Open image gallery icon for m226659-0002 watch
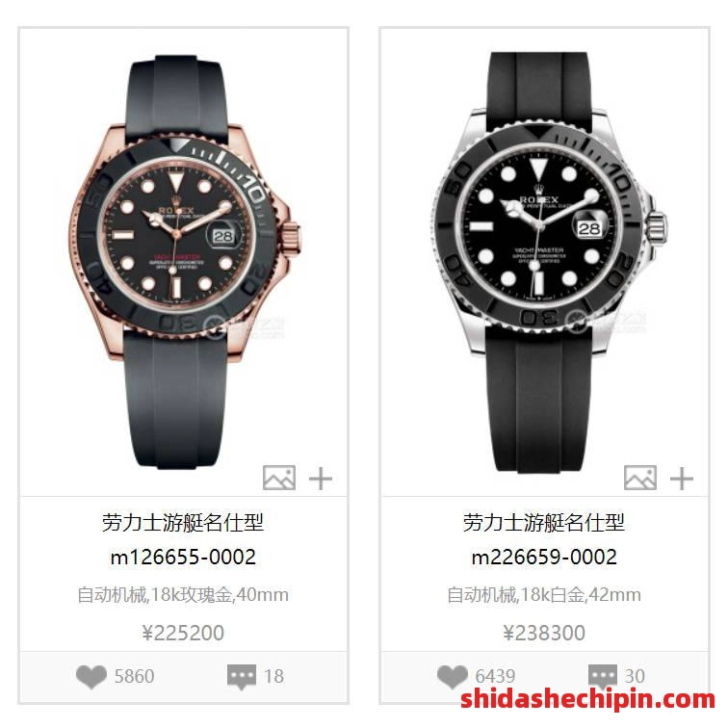Image resolution: width=728 pixels, height=728 pixels. (x=639, y=478)
